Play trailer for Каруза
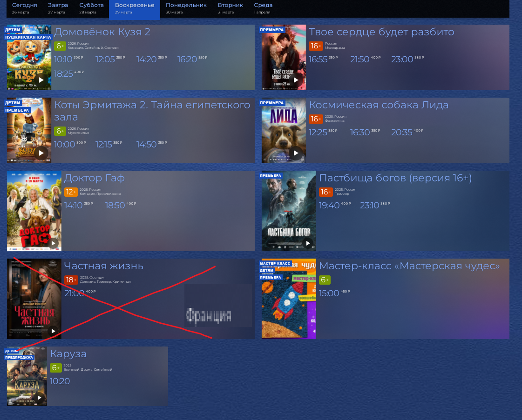This screenshot has width=522, height=420. tap(39, 397)
